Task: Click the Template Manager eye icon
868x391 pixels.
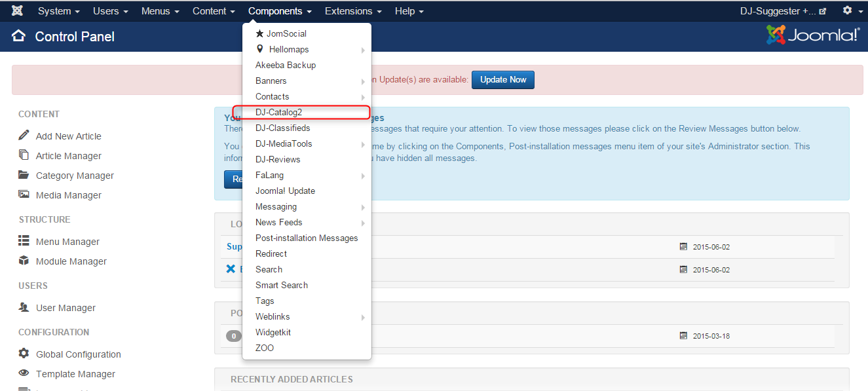Action: click(24, 373)
